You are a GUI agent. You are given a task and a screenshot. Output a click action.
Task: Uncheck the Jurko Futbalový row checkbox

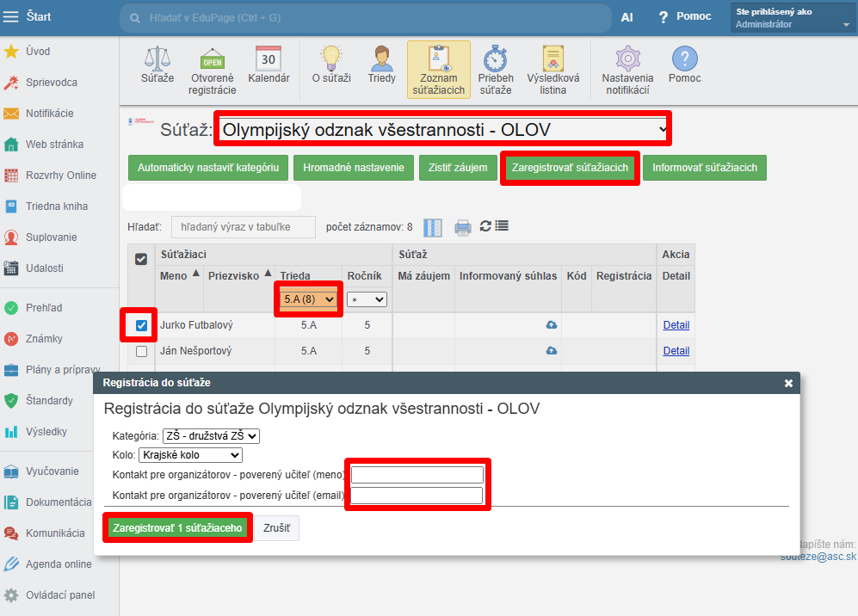point(142,325)
